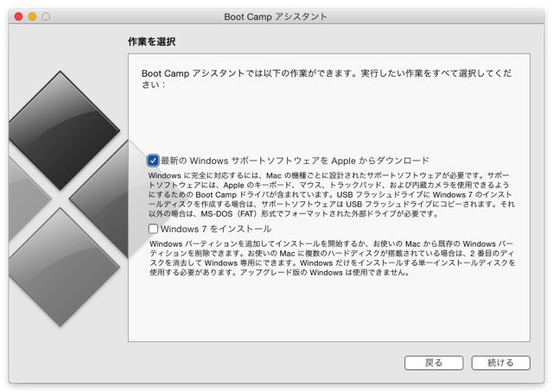Click the Windows 7 をインストール label text

pyautogui.click(x=216, y=229)
